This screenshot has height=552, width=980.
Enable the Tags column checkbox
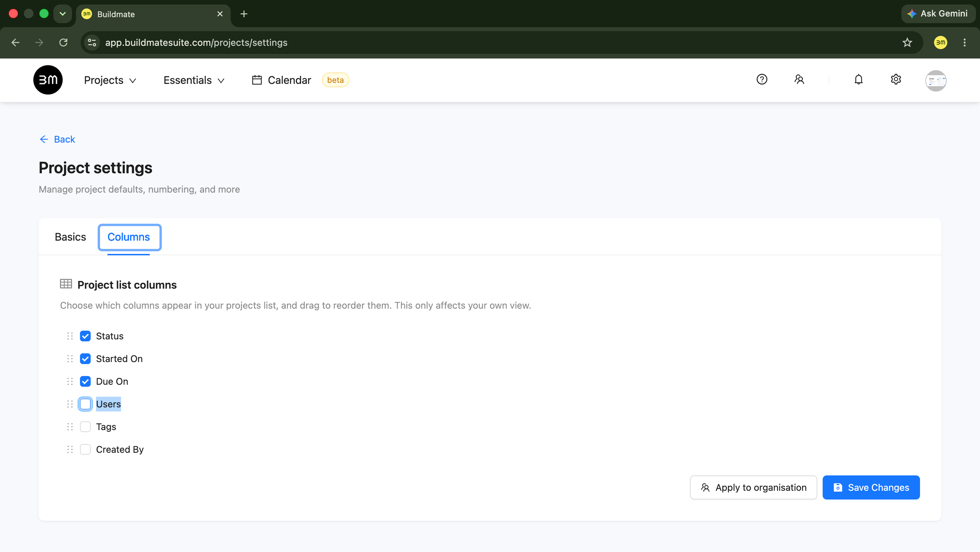pos(85,427)
